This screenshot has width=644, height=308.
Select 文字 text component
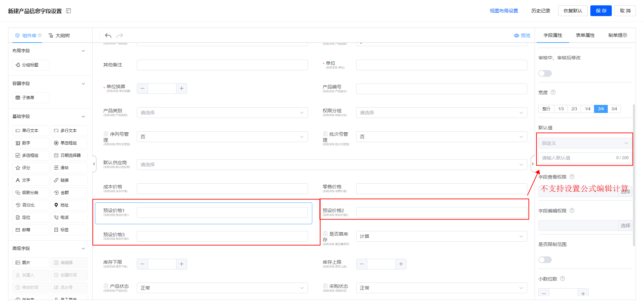click(31, 180)
